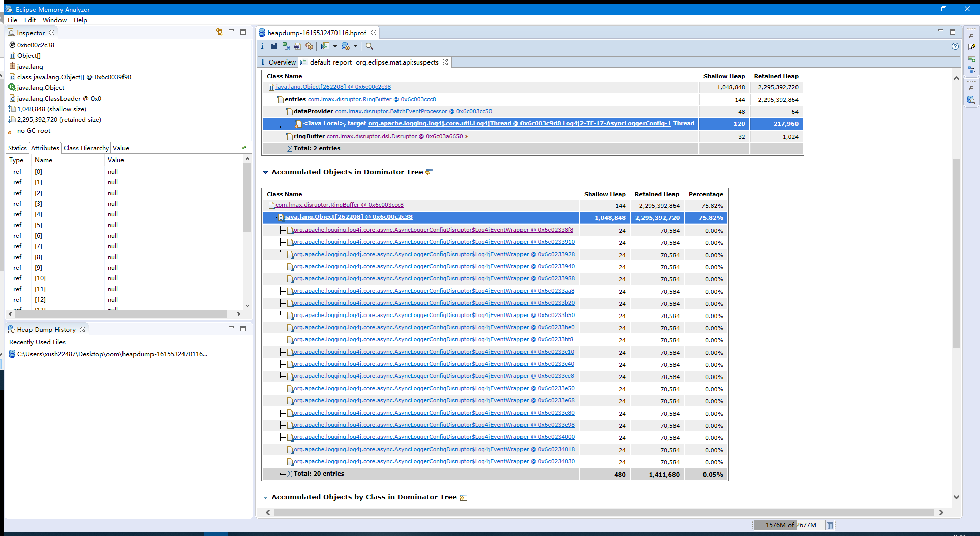The height and width of the screenshot is (536, 980).
Task: Select highlighted java.lang.Object[262208] dominator row
Action: [x=495, y=217]
